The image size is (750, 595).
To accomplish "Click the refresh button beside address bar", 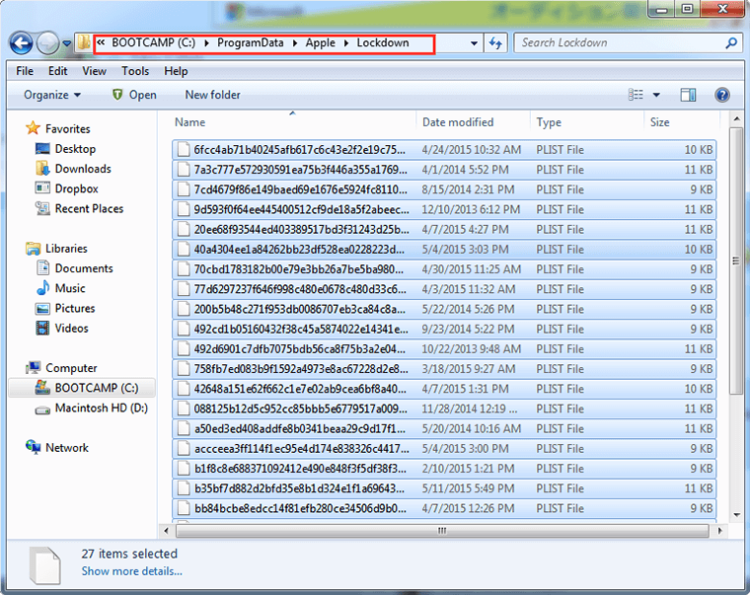I will (496, 44).
